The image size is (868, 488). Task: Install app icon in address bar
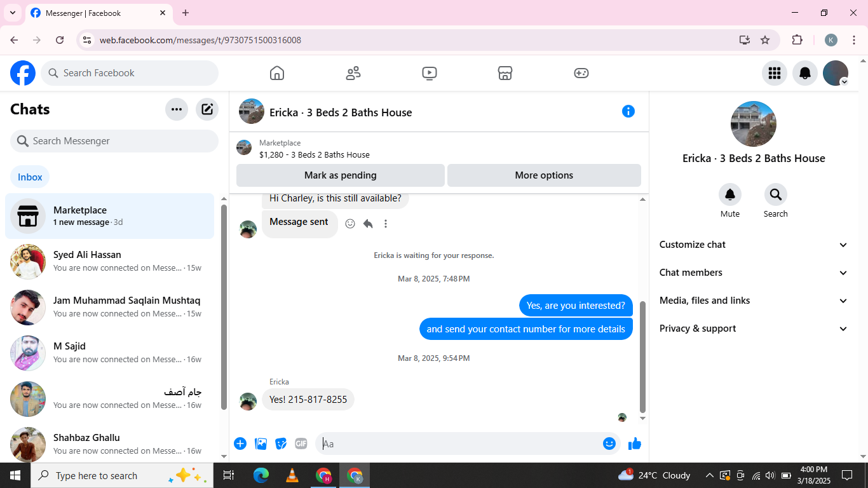pyautogui.click(x=745, y=40)
